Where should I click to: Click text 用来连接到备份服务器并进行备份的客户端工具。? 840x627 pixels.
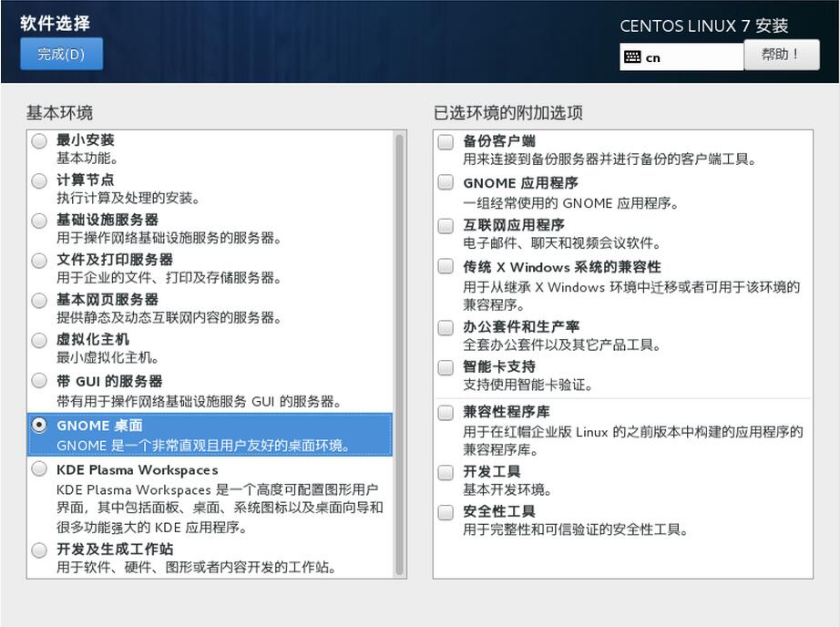(610, 159)
